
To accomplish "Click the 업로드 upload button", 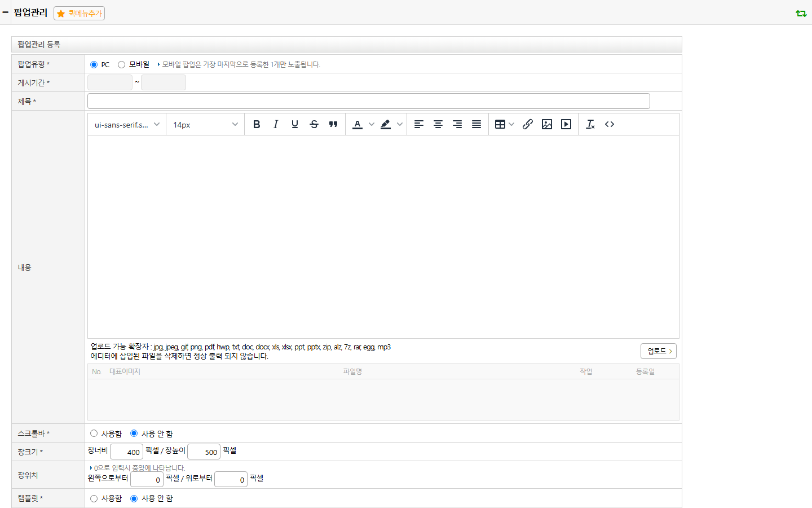I will point(659,351).
